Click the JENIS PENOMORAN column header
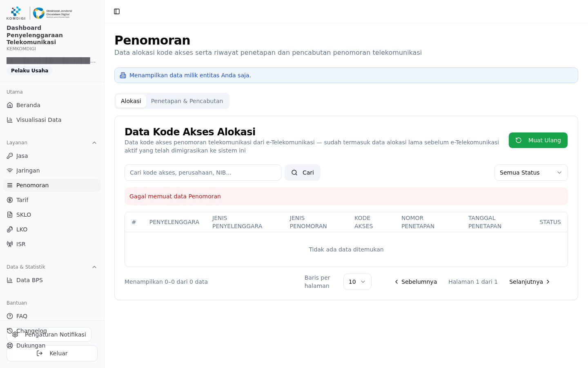 point(308,222)
